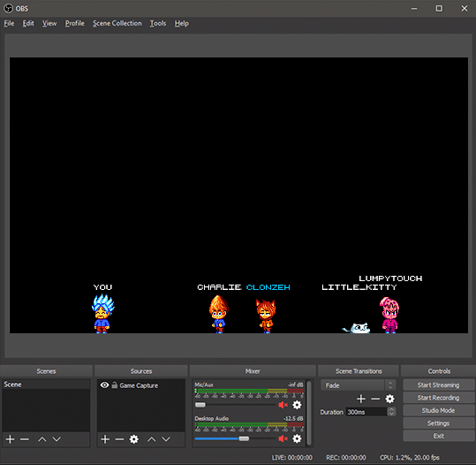Click the Scene Transitions panel header
Screen dimensions: 476x465
click(359, 371)
